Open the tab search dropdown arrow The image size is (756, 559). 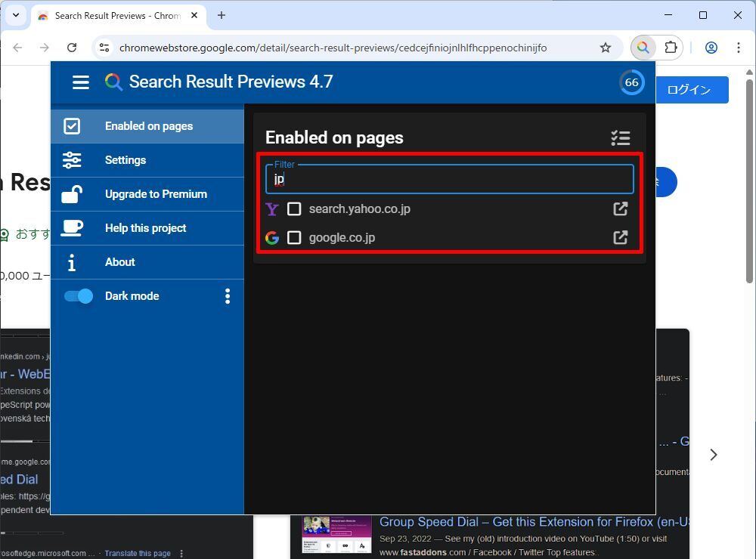(x=16, y=15)
